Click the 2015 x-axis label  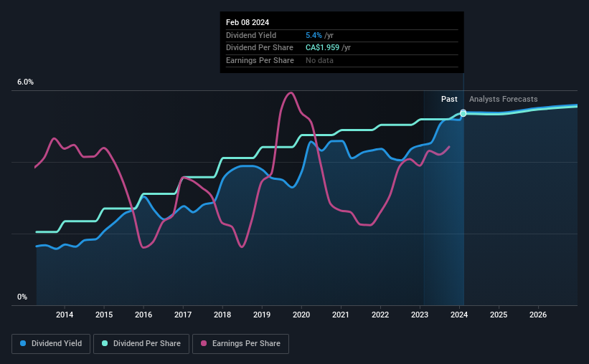[x=104, y=315]
